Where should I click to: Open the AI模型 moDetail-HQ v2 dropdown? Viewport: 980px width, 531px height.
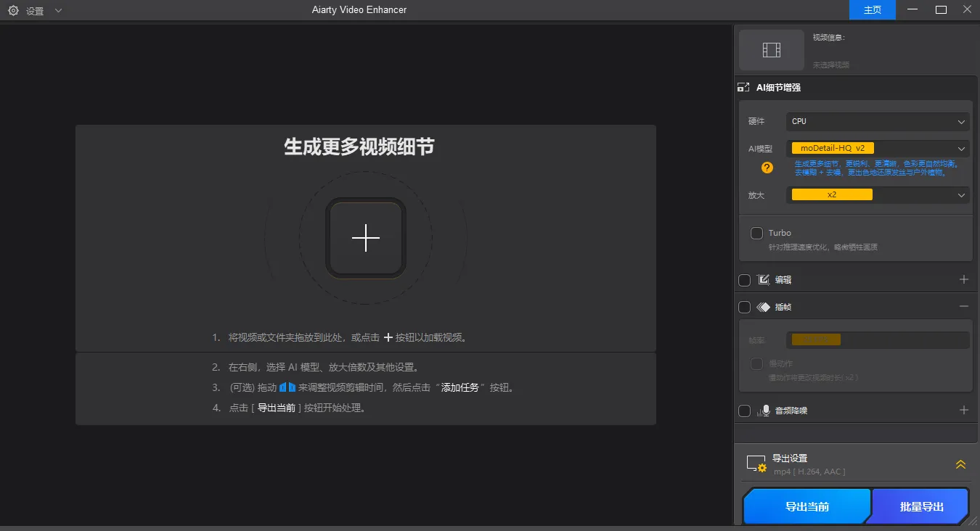(878, 149)
